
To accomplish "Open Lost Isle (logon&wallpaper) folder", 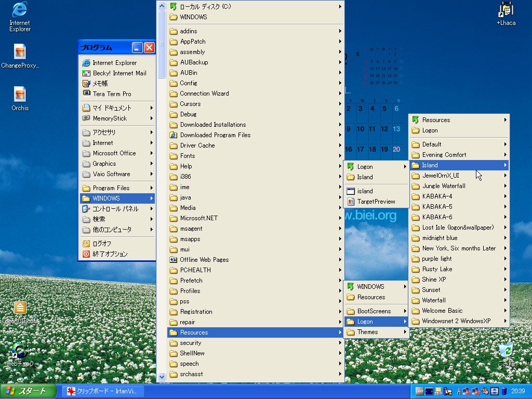I will click(x=459, y=228).
